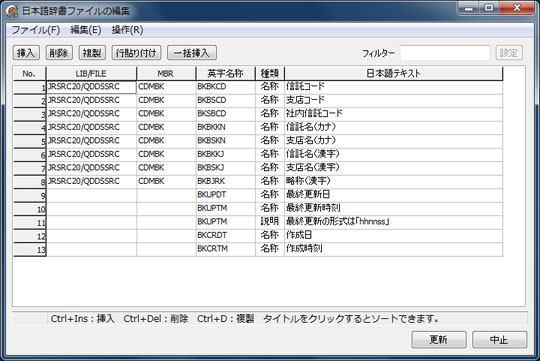Select the 社内信託コード text cell
The image size is (540, 361).
[x=394, y=114]
